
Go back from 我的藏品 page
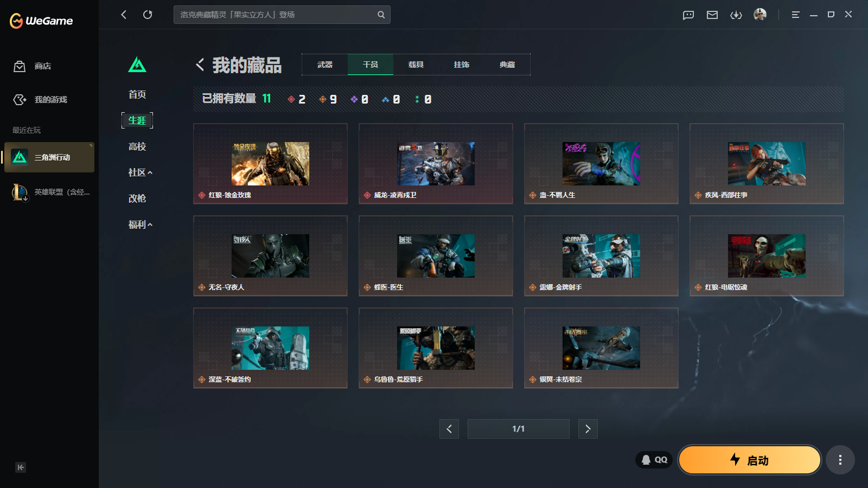(200, 65)
